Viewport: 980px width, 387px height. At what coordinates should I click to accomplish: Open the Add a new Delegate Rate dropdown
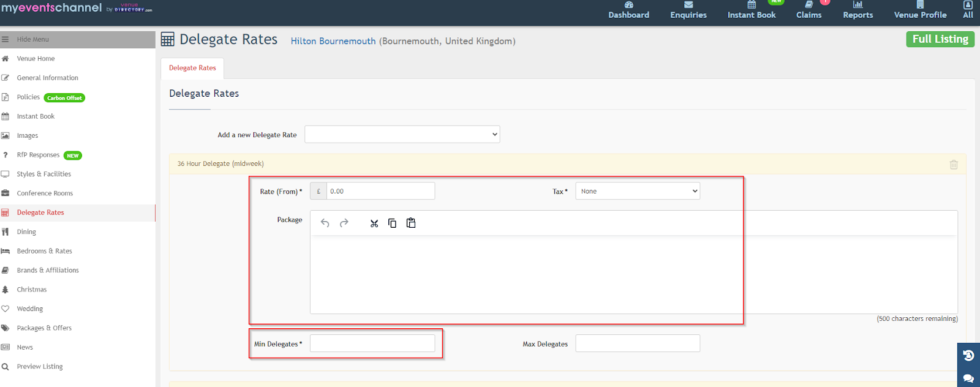coord(402,135)
